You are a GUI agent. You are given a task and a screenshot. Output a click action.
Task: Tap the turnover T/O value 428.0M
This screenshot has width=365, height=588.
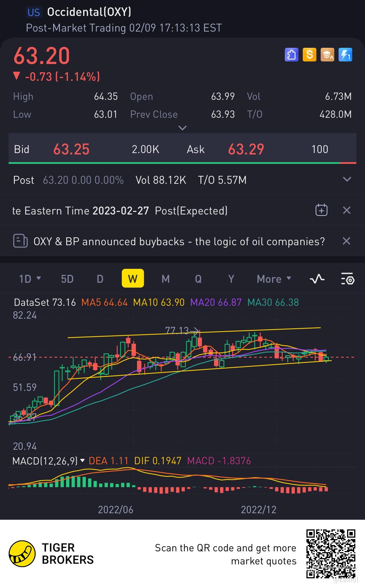[x=335, y=114]
